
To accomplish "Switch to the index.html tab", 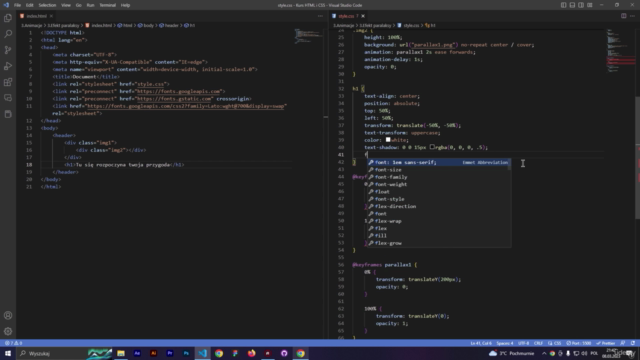I will pos(36,16).
